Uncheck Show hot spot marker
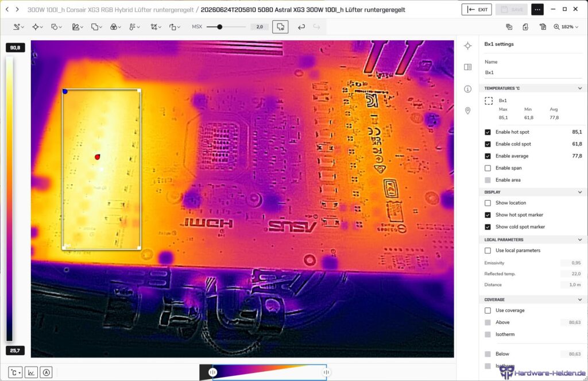This screenshot has width=588, height=381. coord(488,215)
